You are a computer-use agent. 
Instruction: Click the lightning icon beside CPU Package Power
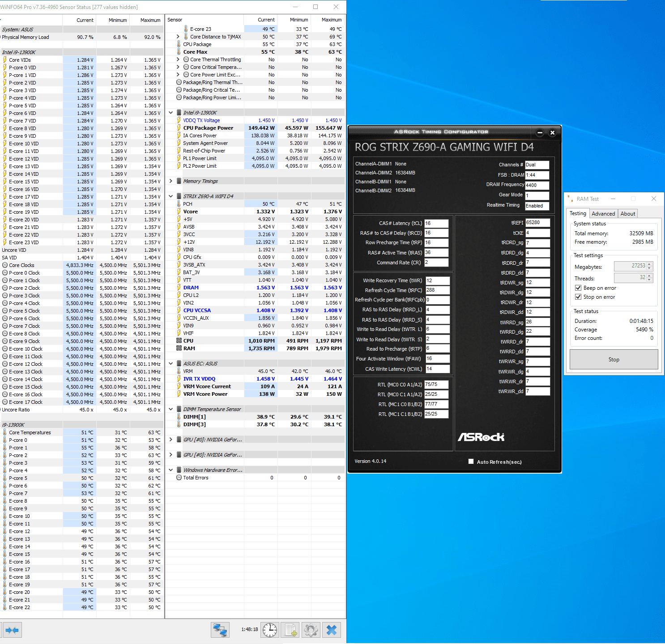click(179, 128)
